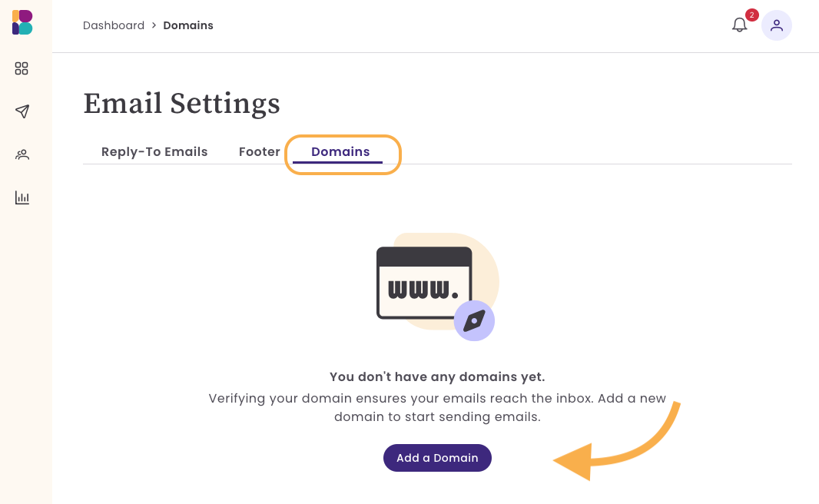Click the Email Settings heading
The image size is (819, 504).
182,104
